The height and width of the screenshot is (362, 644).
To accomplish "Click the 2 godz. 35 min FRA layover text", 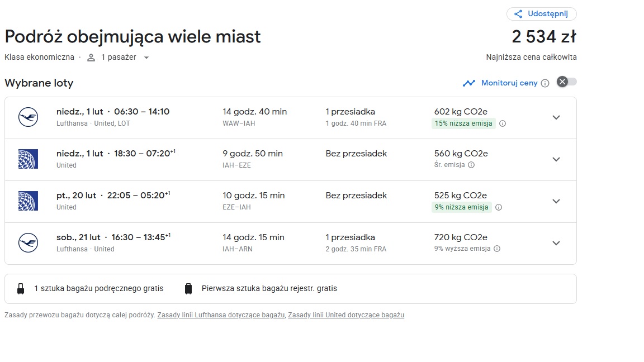I will tap(356, 249).
